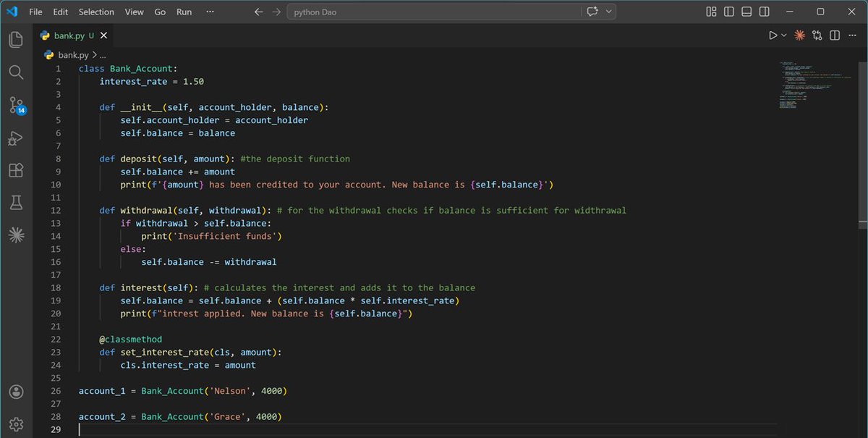
Task: Click the '__init__' method name on line 4
Action: tap(141, 107)
